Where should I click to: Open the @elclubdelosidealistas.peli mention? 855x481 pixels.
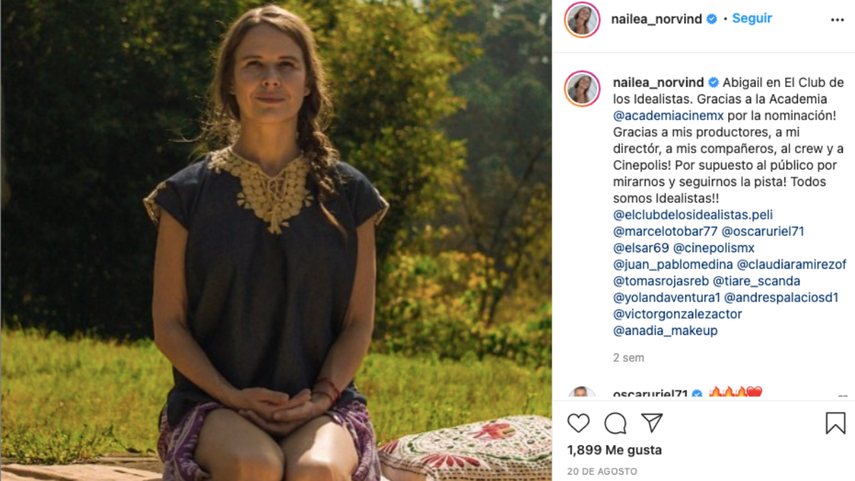(693, 215)
